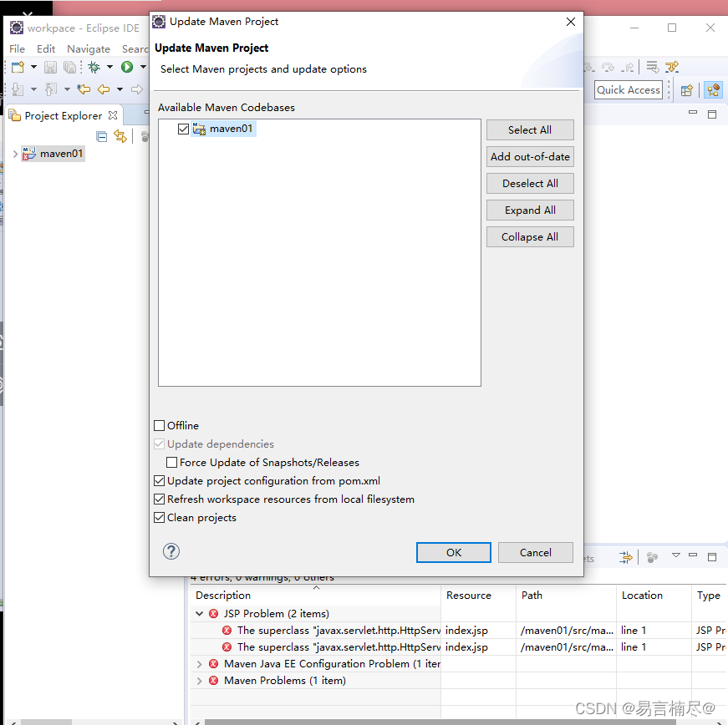Click the Last Edit Location icon
This screenshot has width=728, height=725.
pyautogui.click(x=84, y=89)
